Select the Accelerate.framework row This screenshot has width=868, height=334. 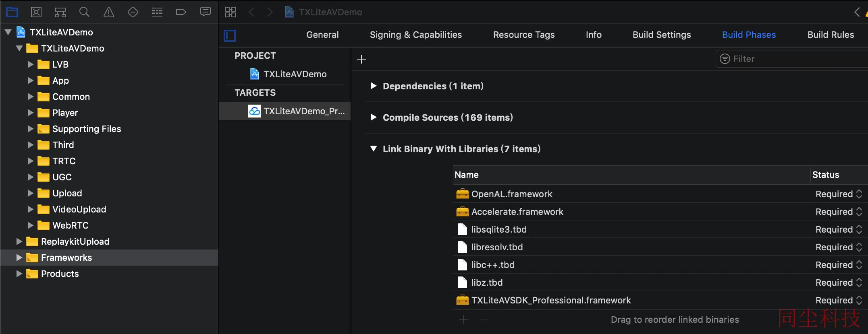(660, 212)
